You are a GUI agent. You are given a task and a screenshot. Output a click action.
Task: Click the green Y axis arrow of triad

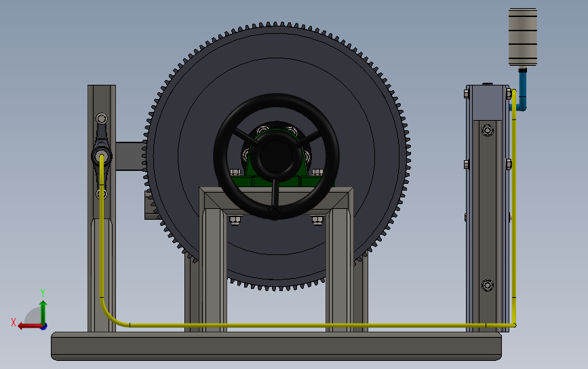point(43,312)
